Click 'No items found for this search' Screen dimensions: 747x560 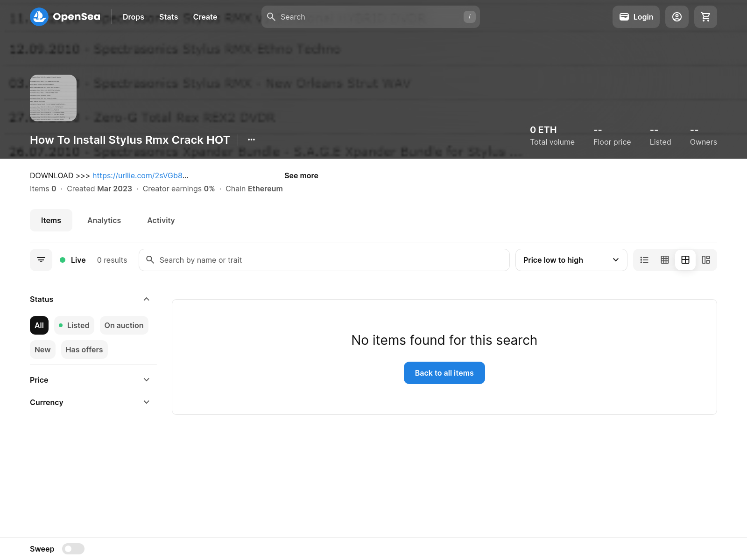[444, 340]
